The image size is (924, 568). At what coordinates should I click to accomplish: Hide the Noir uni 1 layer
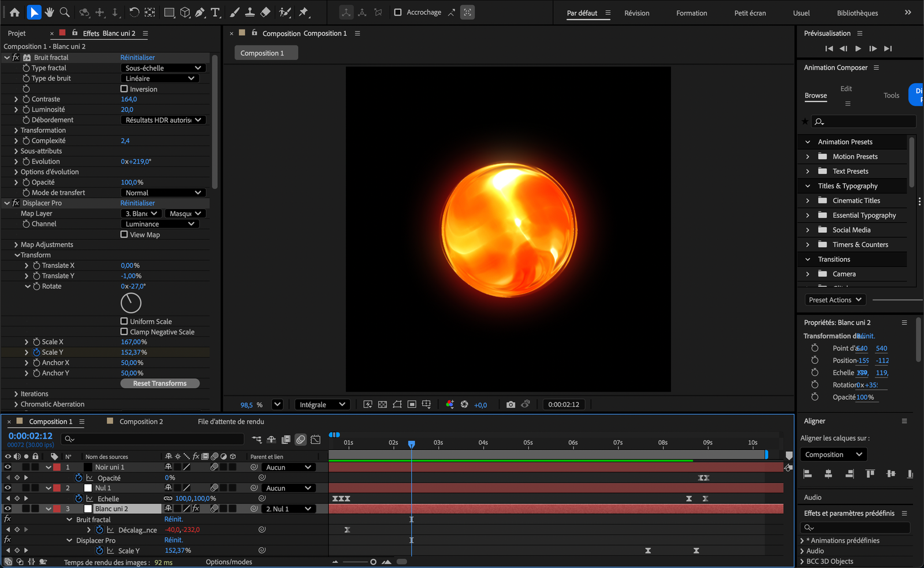[7, 467]
